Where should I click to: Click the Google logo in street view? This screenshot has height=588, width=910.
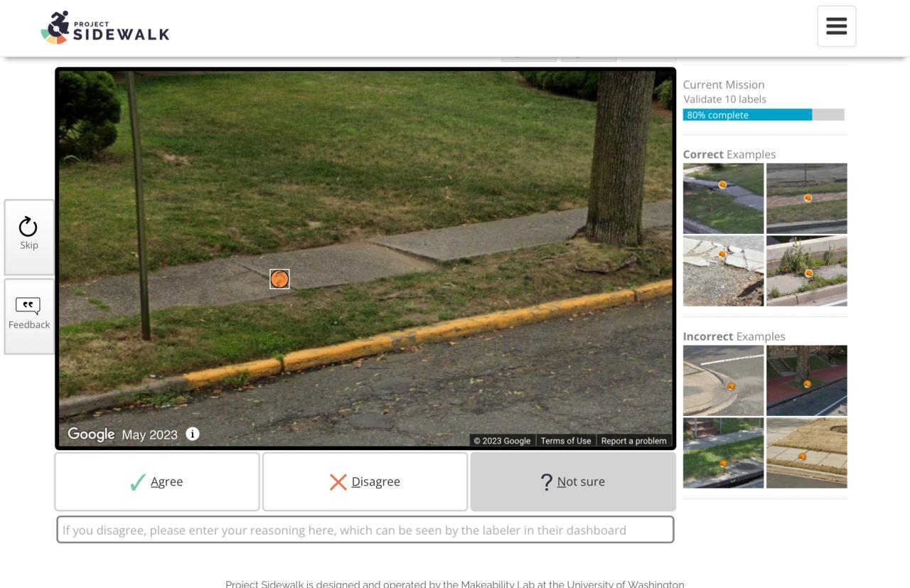click(91, 434)
